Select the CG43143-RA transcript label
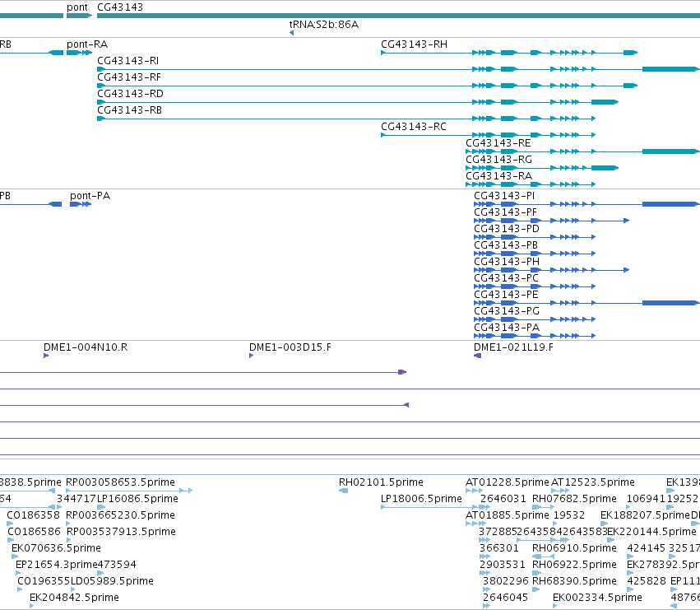This screenshot has height=610, width=700. click(x=498, y=176)
